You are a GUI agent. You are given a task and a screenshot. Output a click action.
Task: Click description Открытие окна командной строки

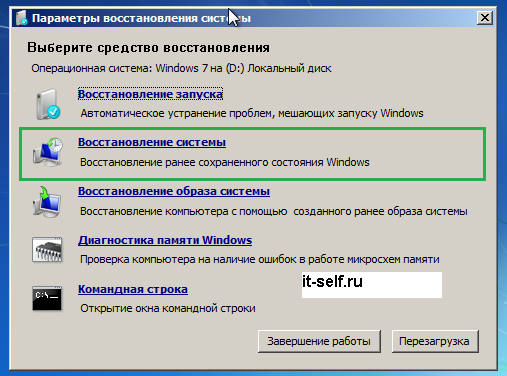coord(168,308)
